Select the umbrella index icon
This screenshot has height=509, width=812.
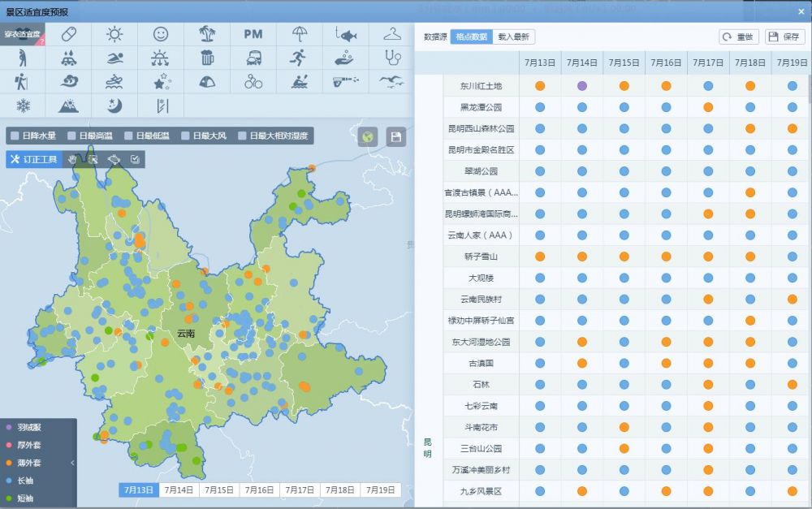(x=300, y=34)
